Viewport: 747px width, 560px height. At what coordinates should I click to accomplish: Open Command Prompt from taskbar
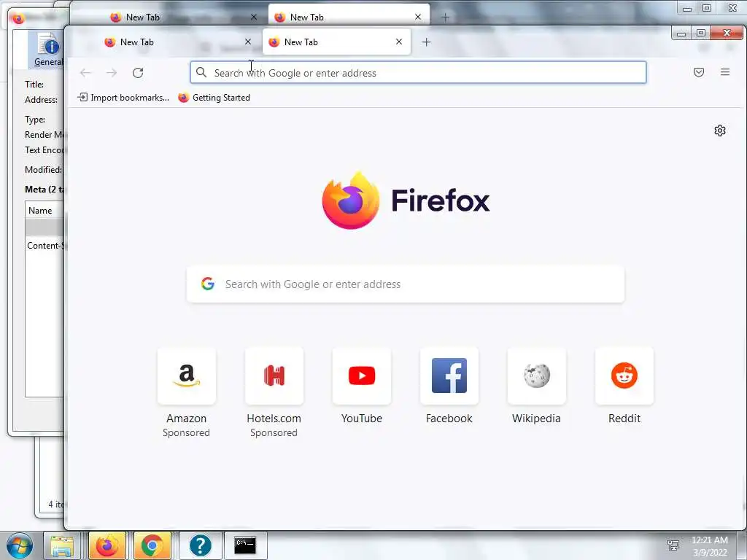pos(245,545)
